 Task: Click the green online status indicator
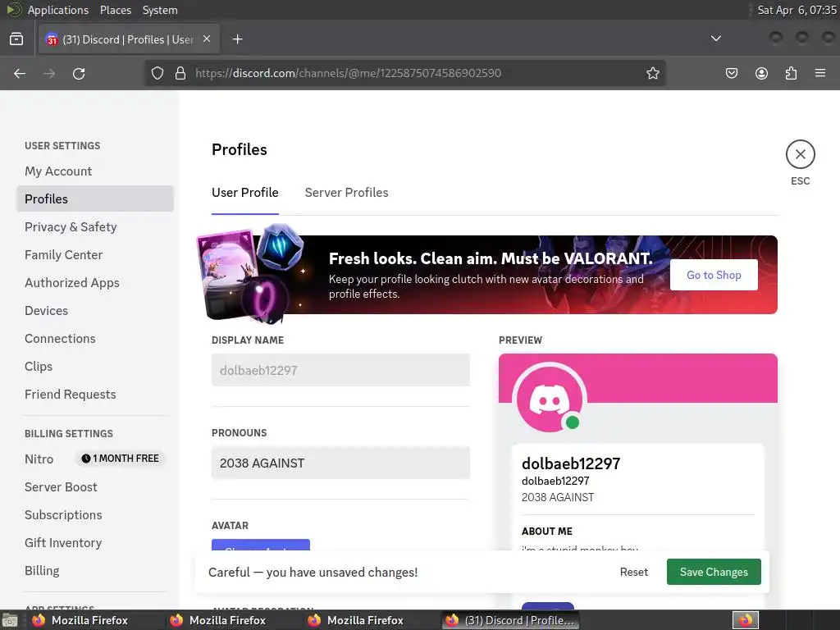click(x=572, y=422)
